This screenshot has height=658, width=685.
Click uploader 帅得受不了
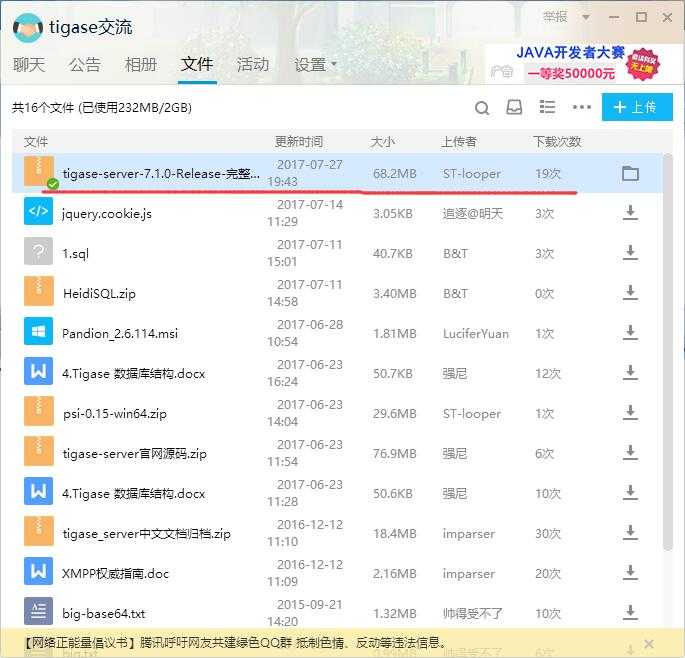(473, 613)
